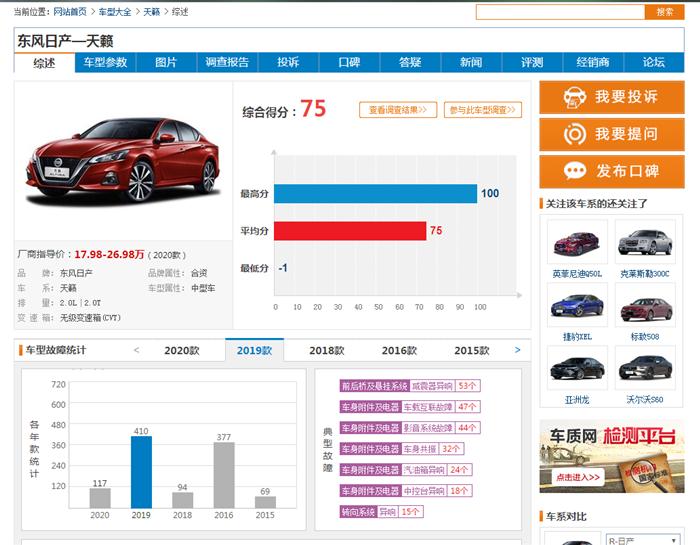The height and width of the screenshot is (545, 700).
Task: Click the 车载互联故障 47个 fault tag
Action: click(x=410, y=407)
